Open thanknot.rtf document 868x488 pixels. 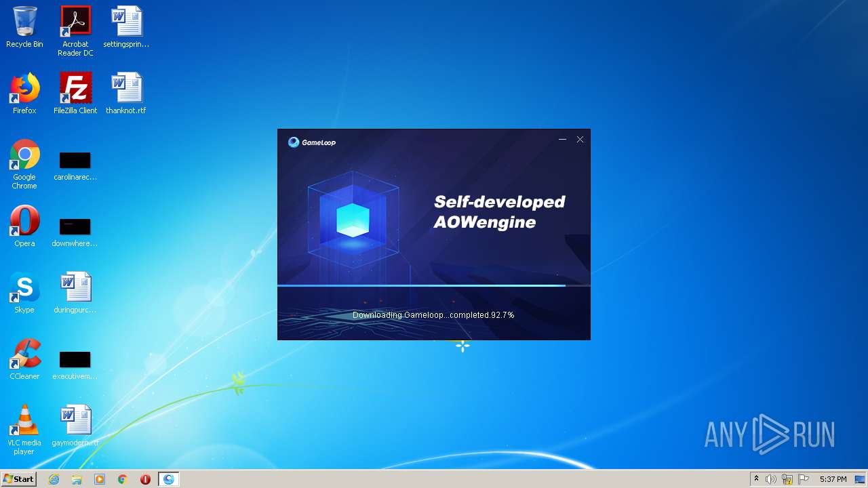(x=126, y=94)
